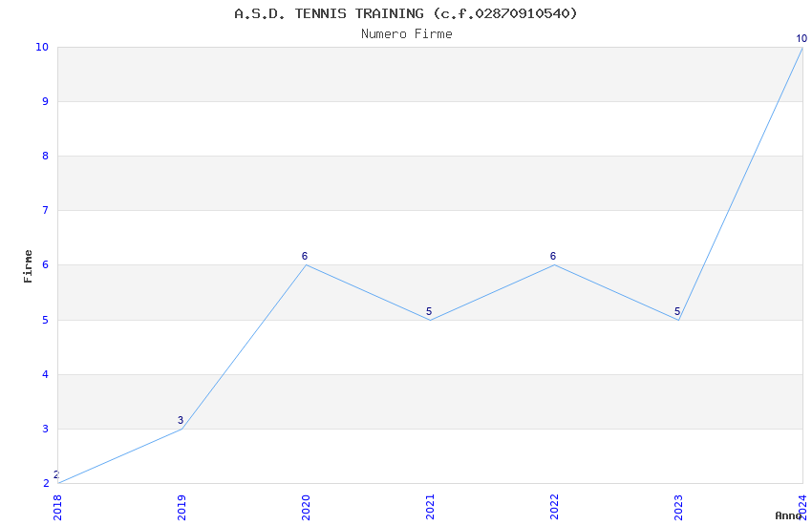Viewport: 812px width, 525px height.
Task: Click the x-axis title Anno
Action: [788, 515]
